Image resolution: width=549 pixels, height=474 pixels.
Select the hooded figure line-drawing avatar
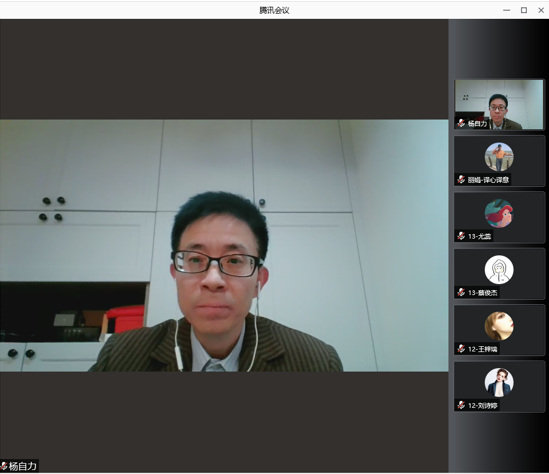pos(499,270)
